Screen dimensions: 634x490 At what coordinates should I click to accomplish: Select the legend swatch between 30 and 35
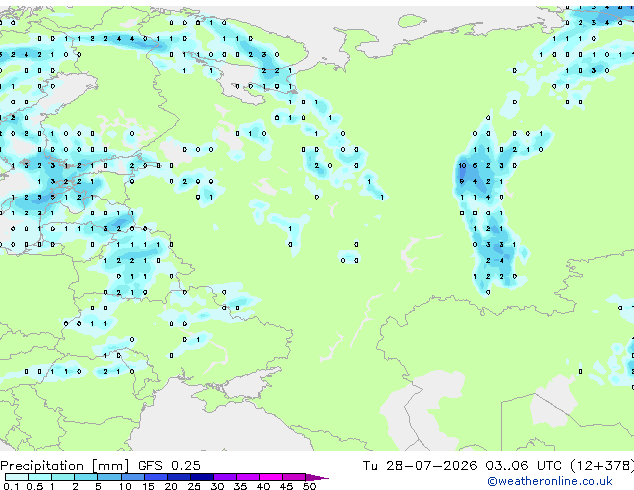pos(224,477)
